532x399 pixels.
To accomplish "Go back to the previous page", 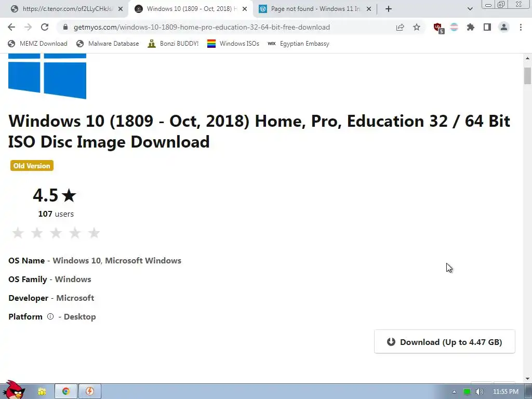I will point(11,27).
